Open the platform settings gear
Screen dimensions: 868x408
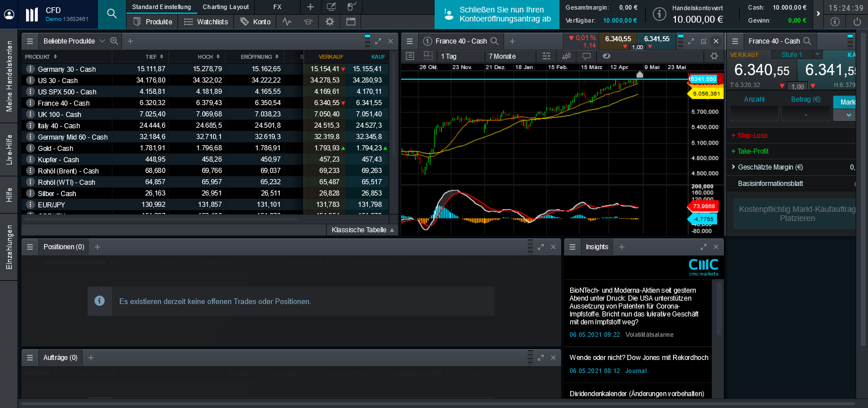328,21
